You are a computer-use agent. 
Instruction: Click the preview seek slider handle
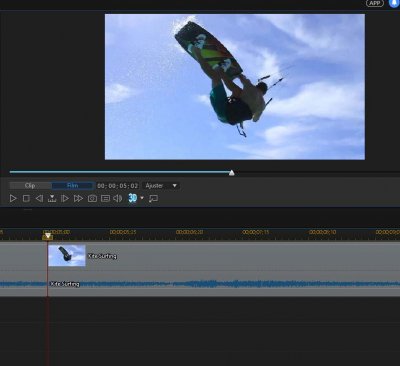pos(232,172)
